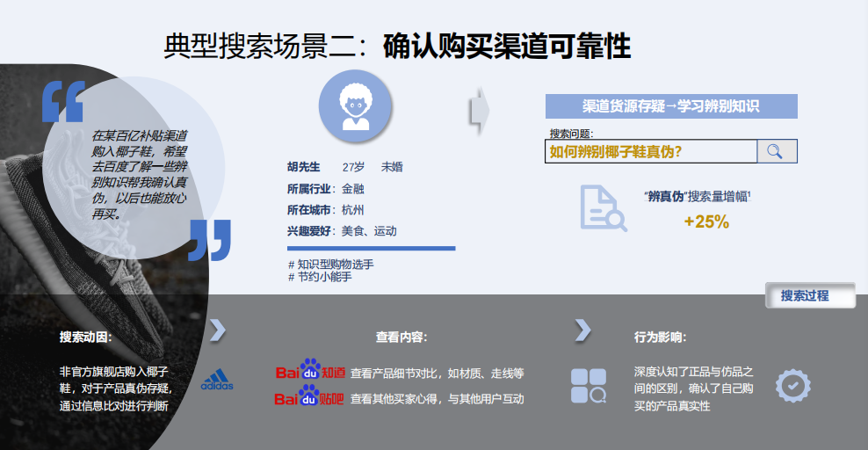Click the Baidu 知道 logo
The height and width of the screenshot is (450, 868).
click(310, 370)
